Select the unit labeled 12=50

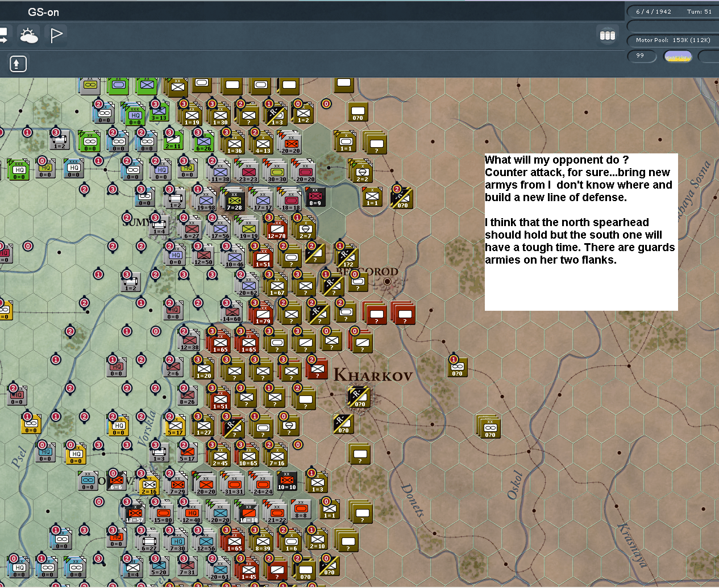[203, 255]
